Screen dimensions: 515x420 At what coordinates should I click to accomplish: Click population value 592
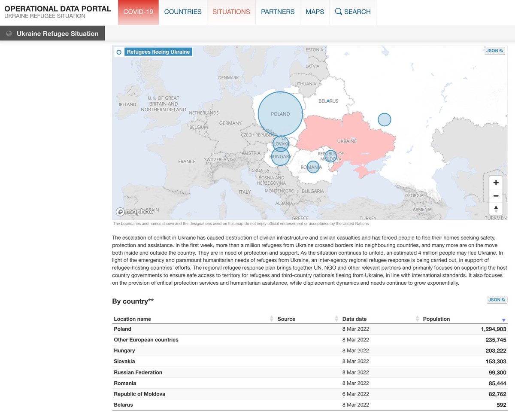(502, 405)
